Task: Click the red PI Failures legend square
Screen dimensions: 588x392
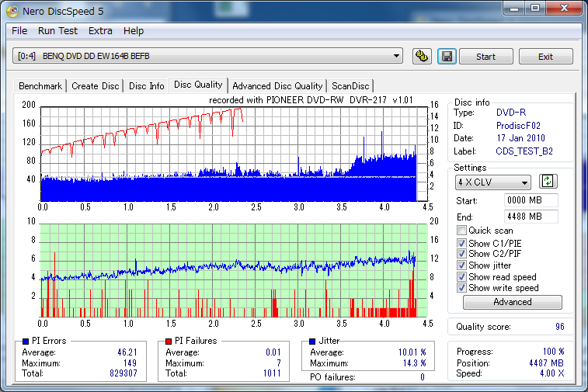Action: click(x=169, y=341)
